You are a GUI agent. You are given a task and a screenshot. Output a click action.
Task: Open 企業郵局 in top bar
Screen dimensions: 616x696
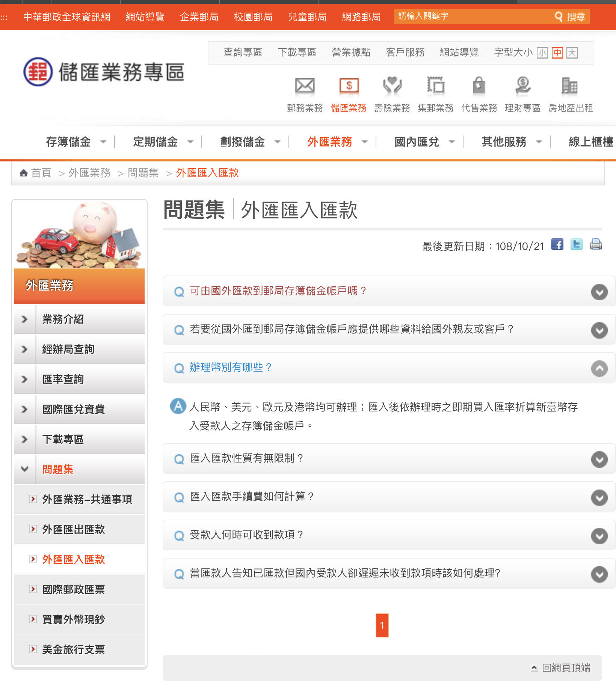(199, 17)
